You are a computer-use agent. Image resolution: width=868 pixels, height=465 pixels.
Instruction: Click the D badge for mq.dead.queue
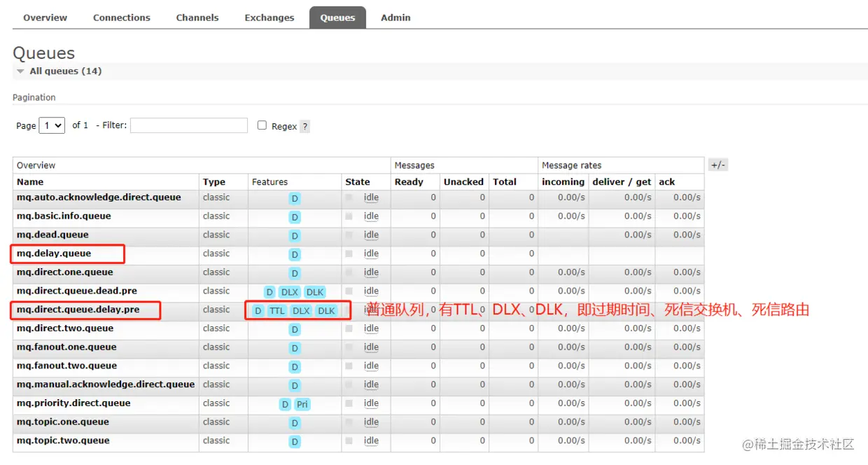[x=295, y=236]
